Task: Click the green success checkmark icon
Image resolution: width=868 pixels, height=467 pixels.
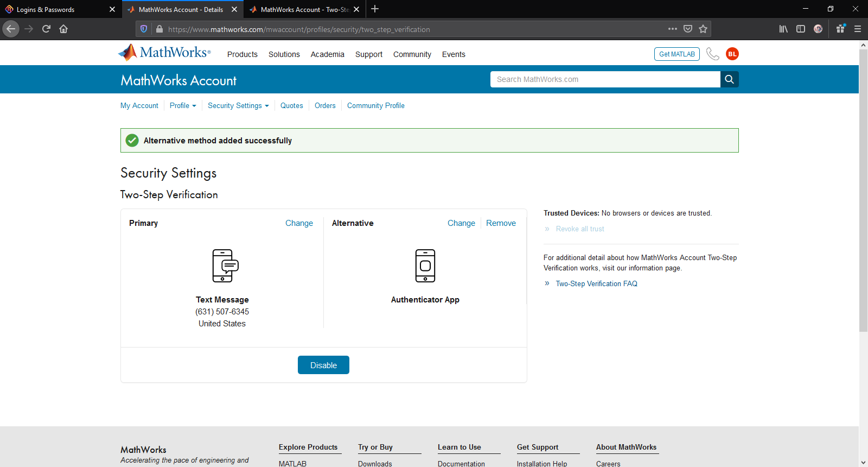Action: 132,141
